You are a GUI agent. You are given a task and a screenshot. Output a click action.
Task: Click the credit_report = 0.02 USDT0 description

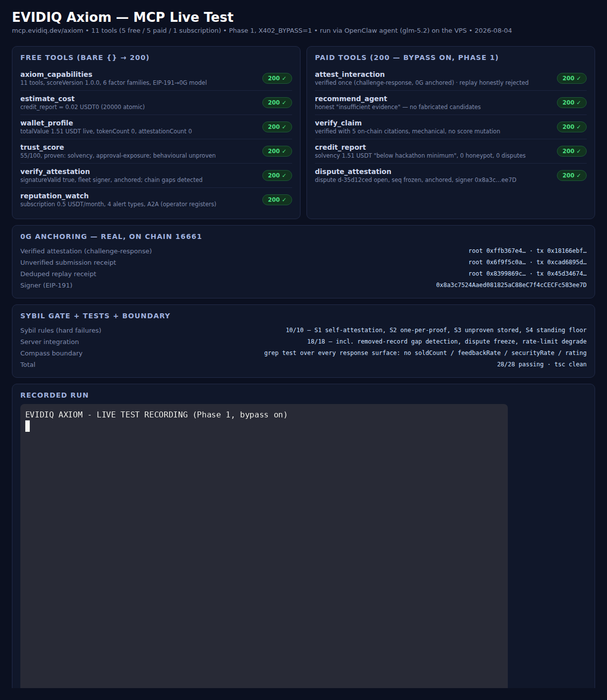pyautogui.click(x=82, y=107)
